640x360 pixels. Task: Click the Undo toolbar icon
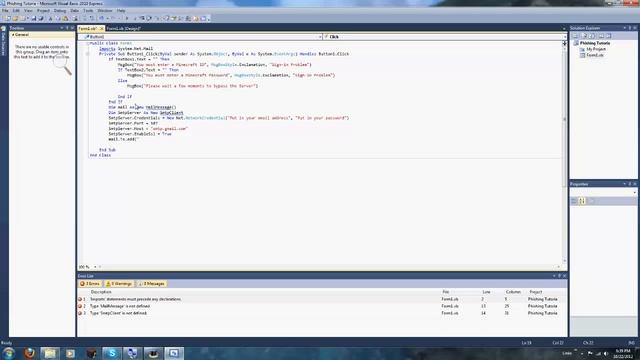[101, 18]
